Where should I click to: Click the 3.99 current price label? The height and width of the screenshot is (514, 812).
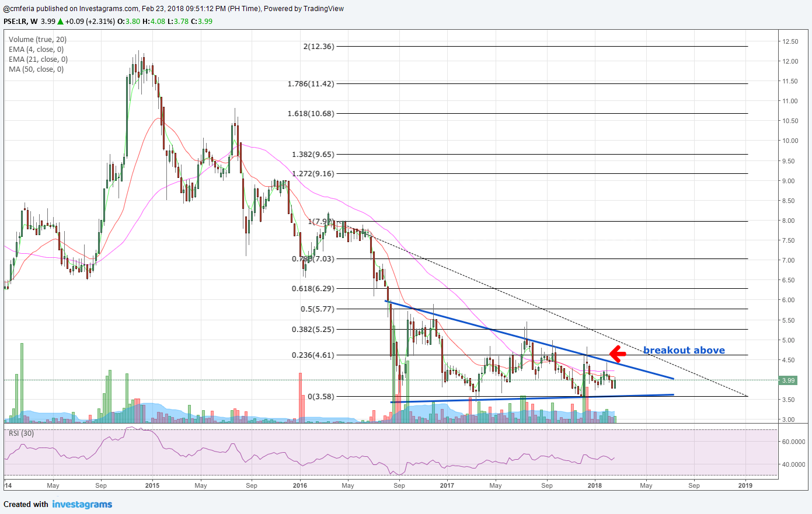click(x=787, y=380)
